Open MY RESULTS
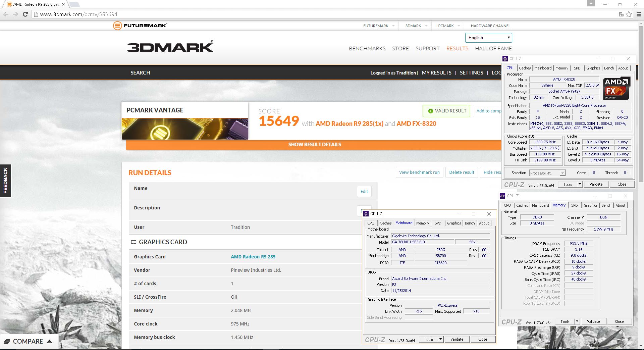The height and width of the screenshot is (350, 644). pos(437,73)
